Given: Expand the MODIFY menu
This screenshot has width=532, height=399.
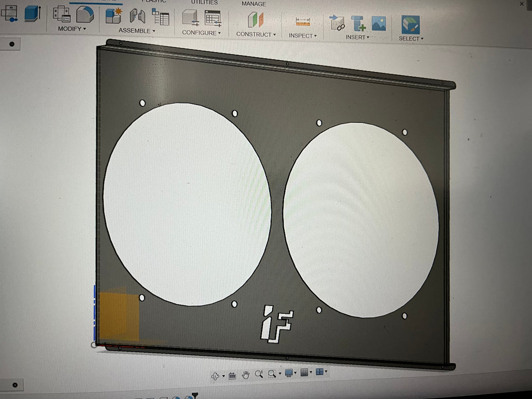Looking at the screenshot, I should tap(72, 29).
